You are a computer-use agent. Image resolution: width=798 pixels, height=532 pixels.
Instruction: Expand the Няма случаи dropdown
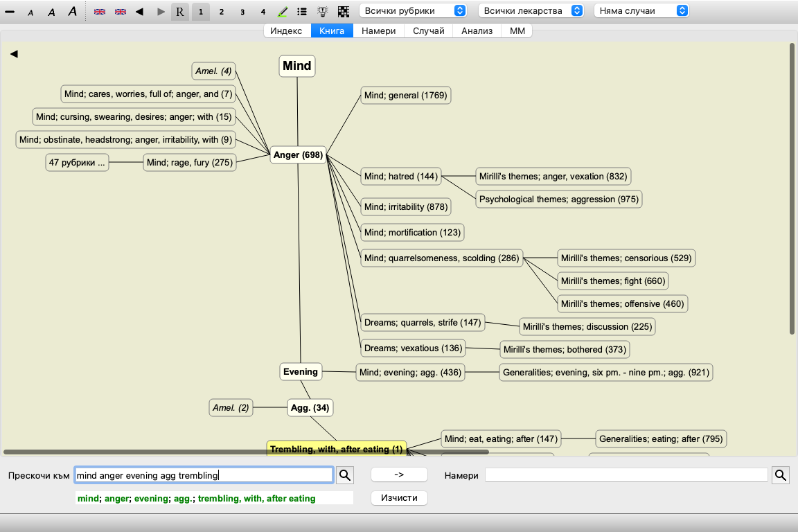(641, 10)
